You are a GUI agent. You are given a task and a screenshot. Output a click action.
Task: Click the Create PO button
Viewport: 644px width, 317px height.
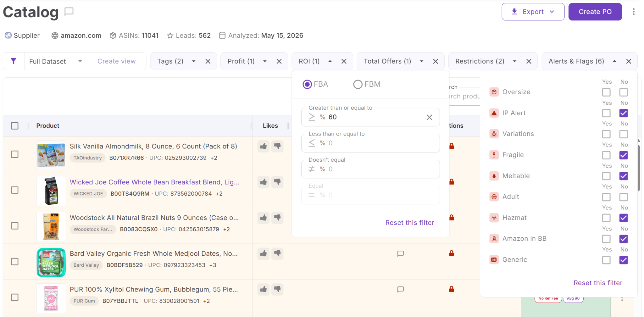[595, 12]
